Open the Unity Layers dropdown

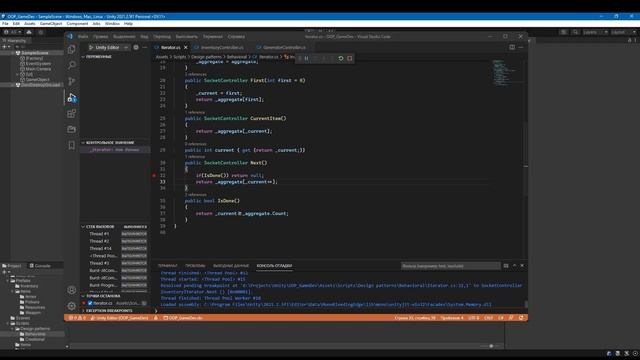point(595,32)
